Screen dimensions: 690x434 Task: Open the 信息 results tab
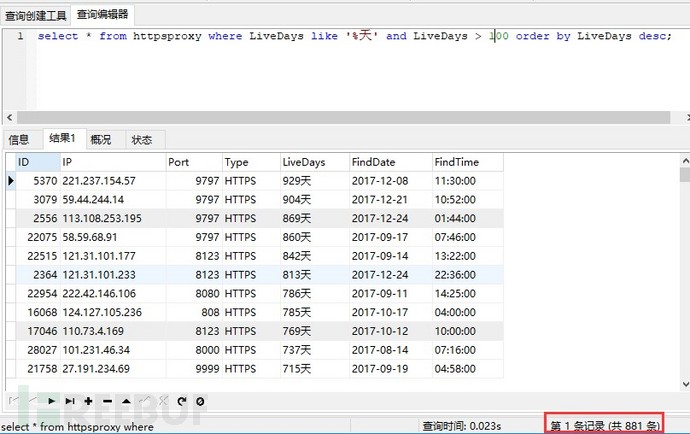(x=18, y=140)
